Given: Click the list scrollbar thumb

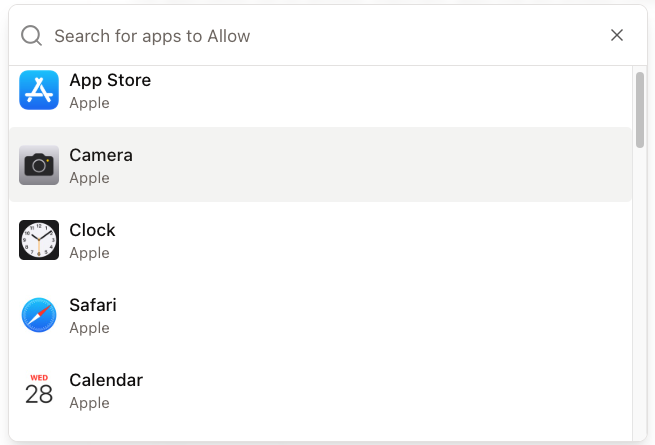Looking at the screenshot, I should point(640,110).
